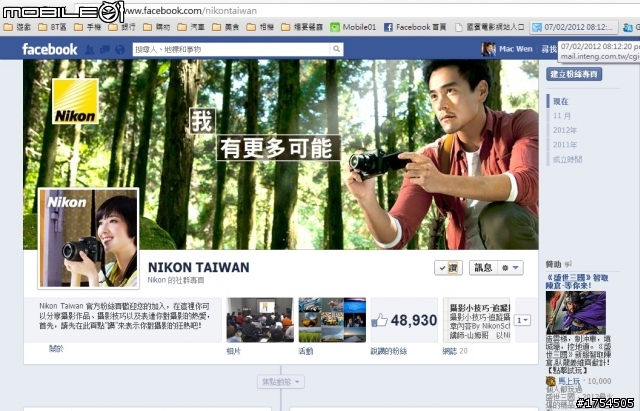This screenshot has height=411, width=640.
Task: Click the 馬上玩 ad link
Action: point(569,381)
